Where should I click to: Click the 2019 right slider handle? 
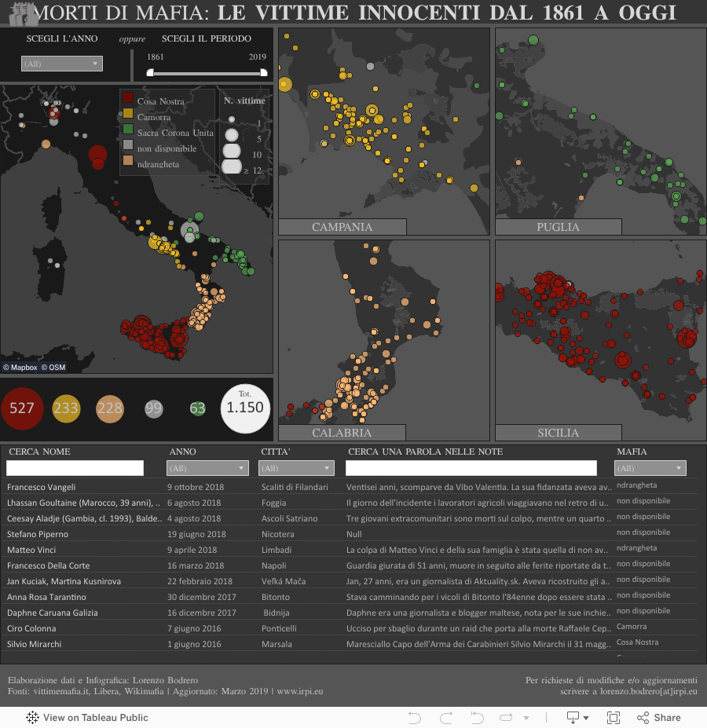coord(264,73)
